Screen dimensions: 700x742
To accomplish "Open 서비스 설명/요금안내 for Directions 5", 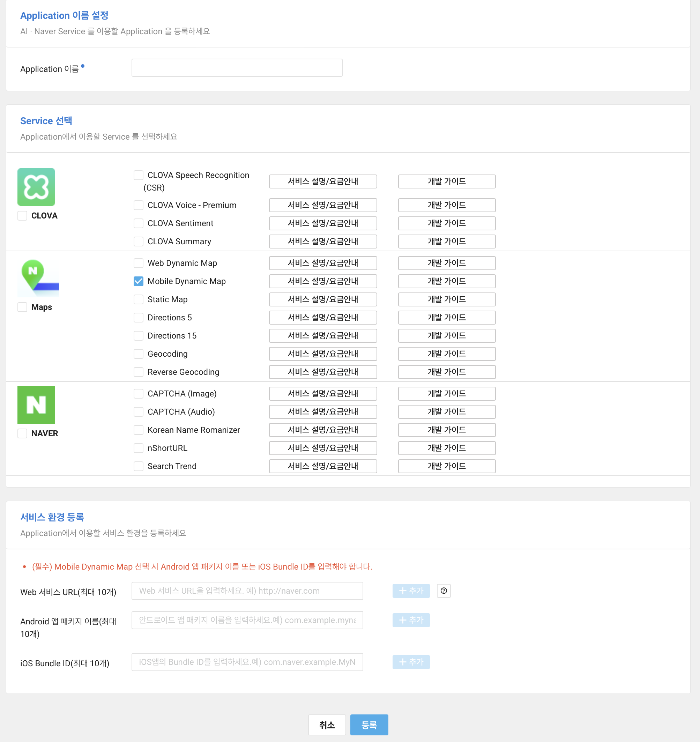I will (322, 317).
